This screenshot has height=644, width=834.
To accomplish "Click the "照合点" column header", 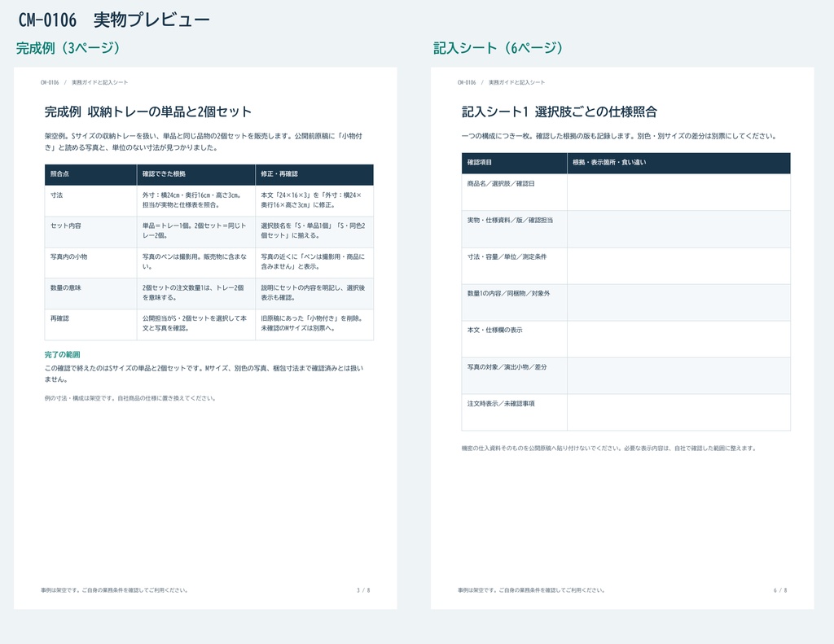I will coord(90,174).
